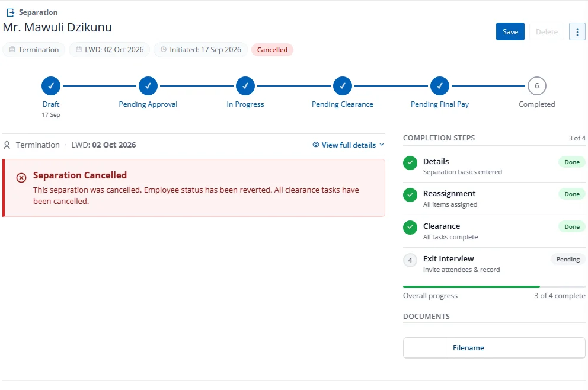The height and width of the screenshot is (390, 588).
Task: Click the calendar icon in LWD chip
Action: click(x=79, y=50)
